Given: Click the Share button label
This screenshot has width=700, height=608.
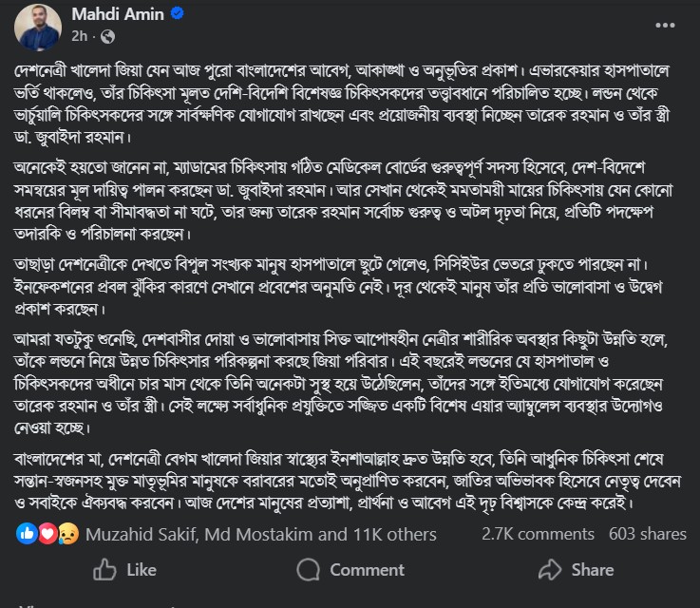Looking at the screenshot, I should (593, 570).
